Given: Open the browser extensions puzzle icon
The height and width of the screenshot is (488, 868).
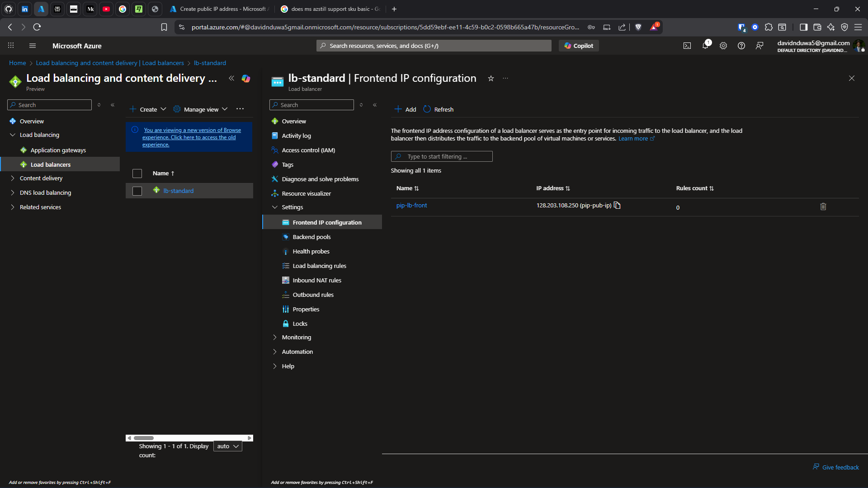Looking at the screenshot, I should pos(769,27).
